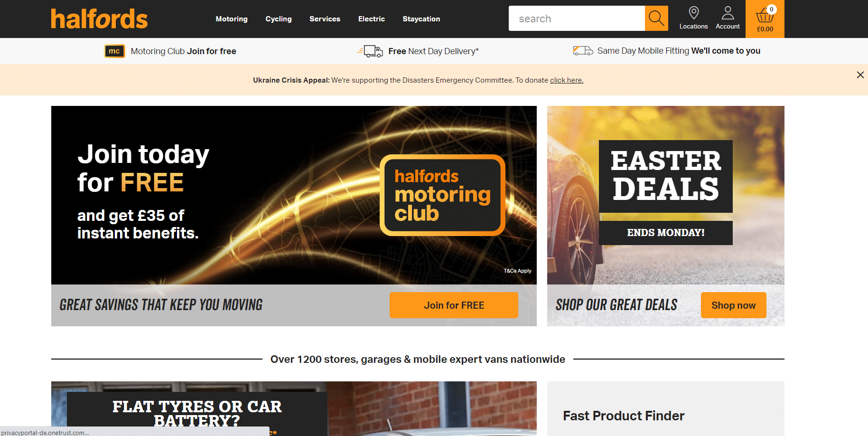Click the Halfords logo

click(x=99, y=19)
